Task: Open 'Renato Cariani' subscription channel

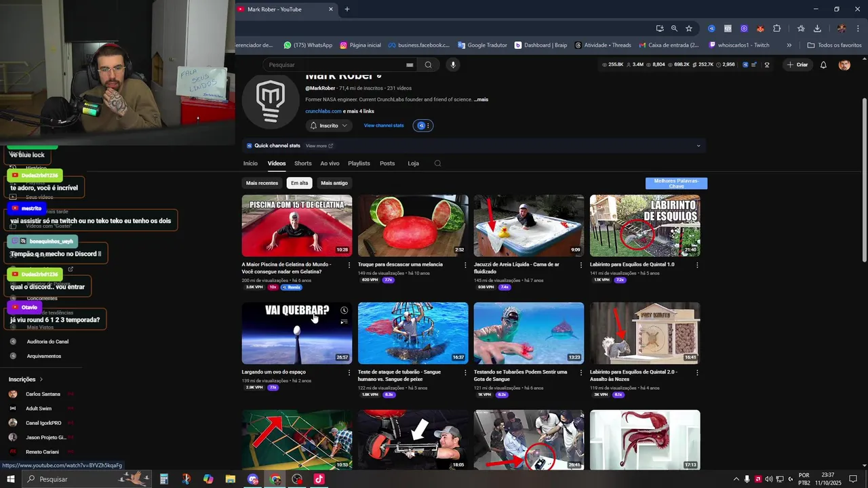Action: pyautogui.click(x=42, y=452)
